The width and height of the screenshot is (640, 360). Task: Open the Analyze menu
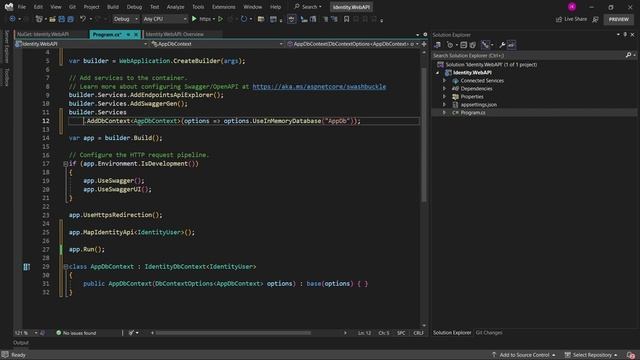(175, 7)
